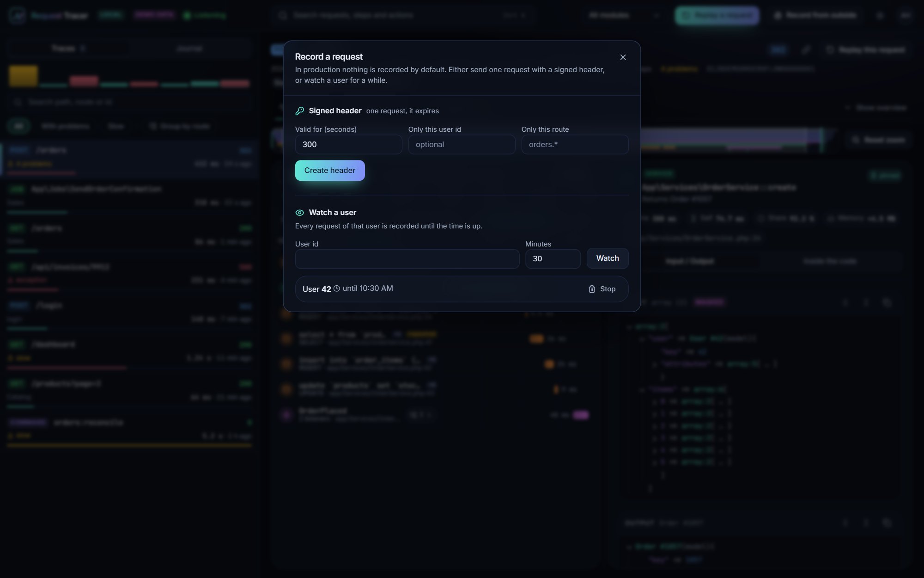
Task: Focus the User id field under Watch a user
Action: click(x=407, y=259)
